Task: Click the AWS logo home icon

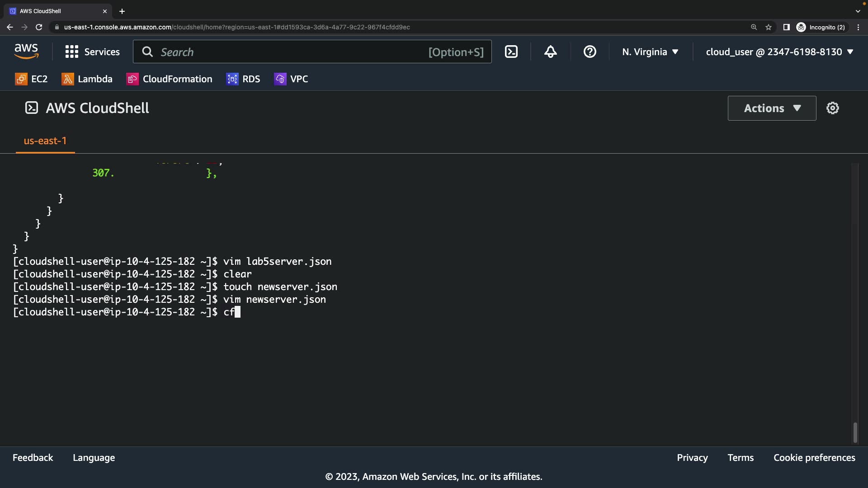Action: (26, 52)
